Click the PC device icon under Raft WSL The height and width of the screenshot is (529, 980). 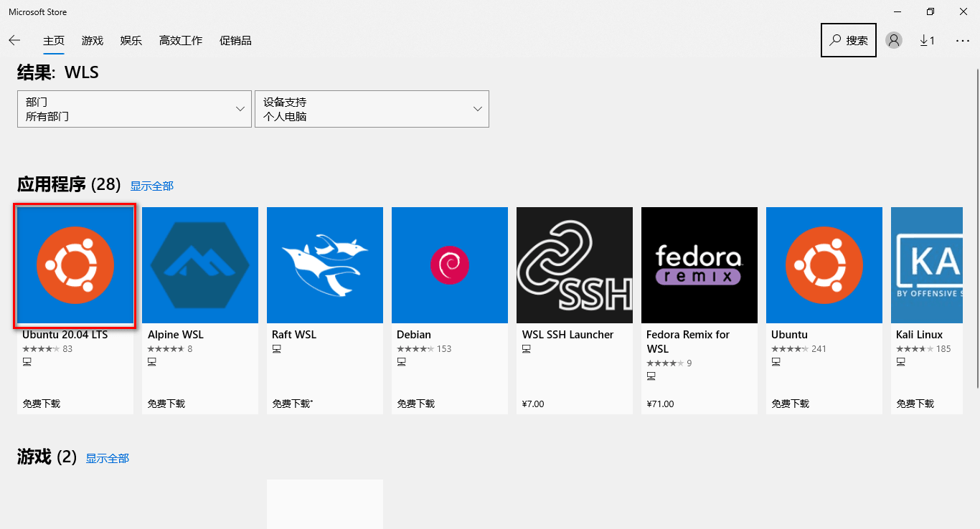pyautogui.click(x=276, y=348)
